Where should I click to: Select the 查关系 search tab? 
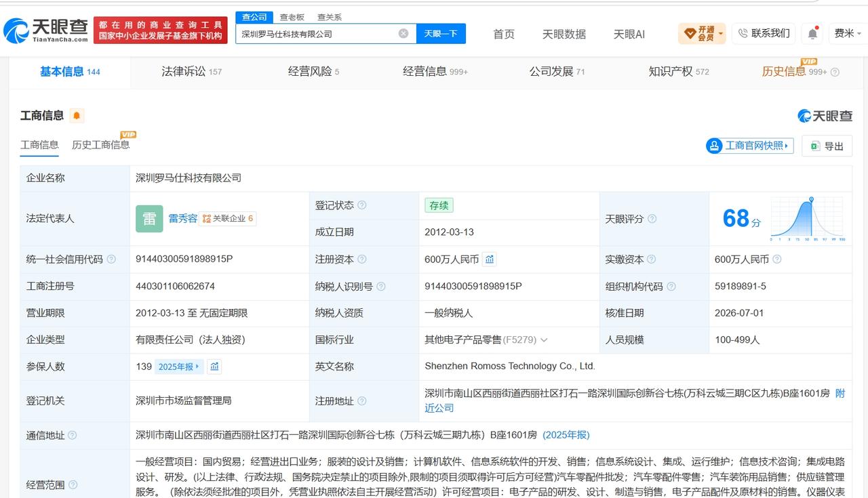330,17
